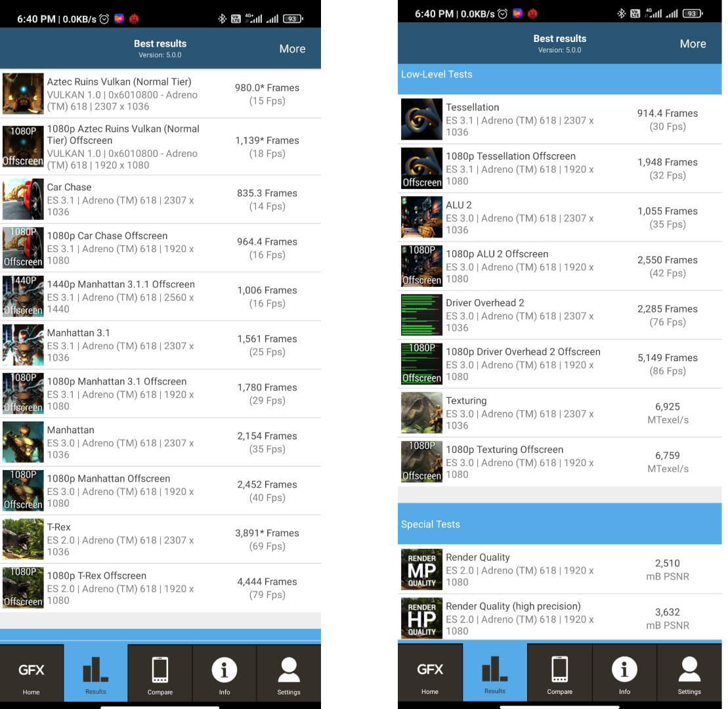Open GFX Home tab in left phone

[x=32, y=673]
